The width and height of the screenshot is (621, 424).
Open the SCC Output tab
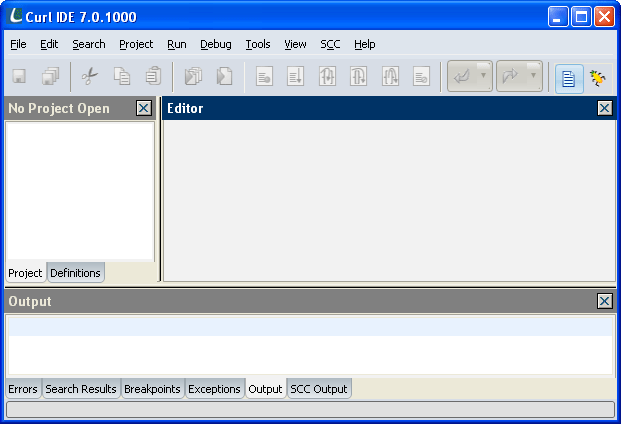coord(319,389)
